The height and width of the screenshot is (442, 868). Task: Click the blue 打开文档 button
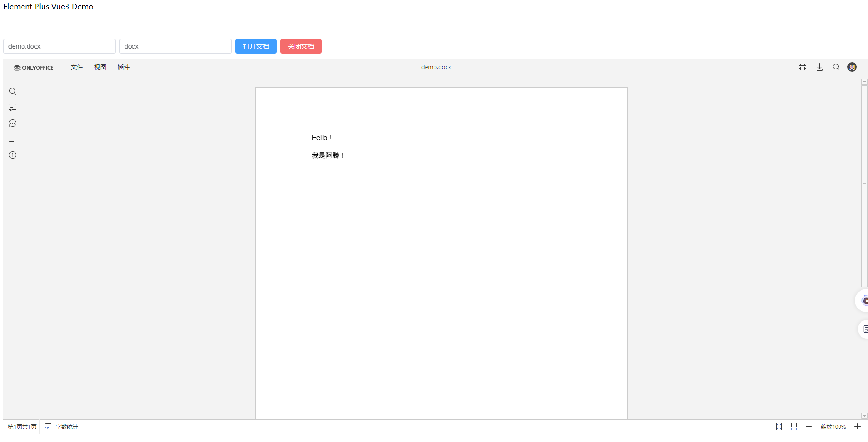pyautogui.click(x=256, y=46)
